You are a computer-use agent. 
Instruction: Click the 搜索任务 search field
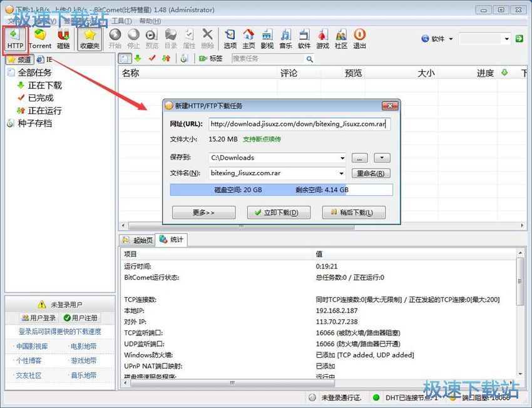[x=269, y=59]
